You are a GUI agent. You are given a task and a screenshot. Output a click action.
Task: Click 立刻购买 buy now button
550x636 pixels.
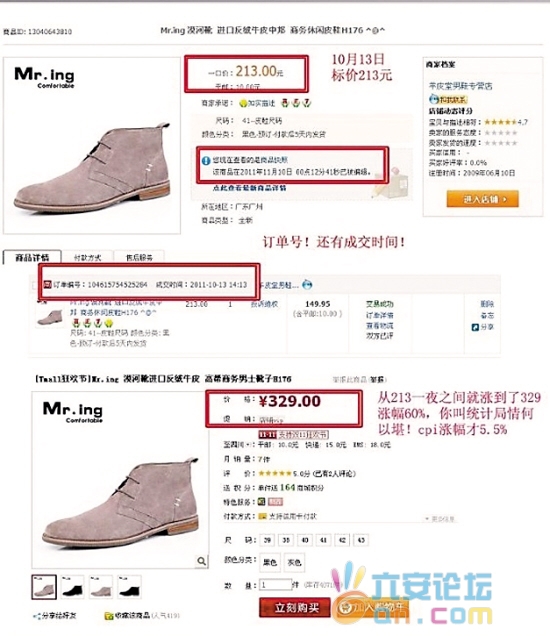coord(295,607)
